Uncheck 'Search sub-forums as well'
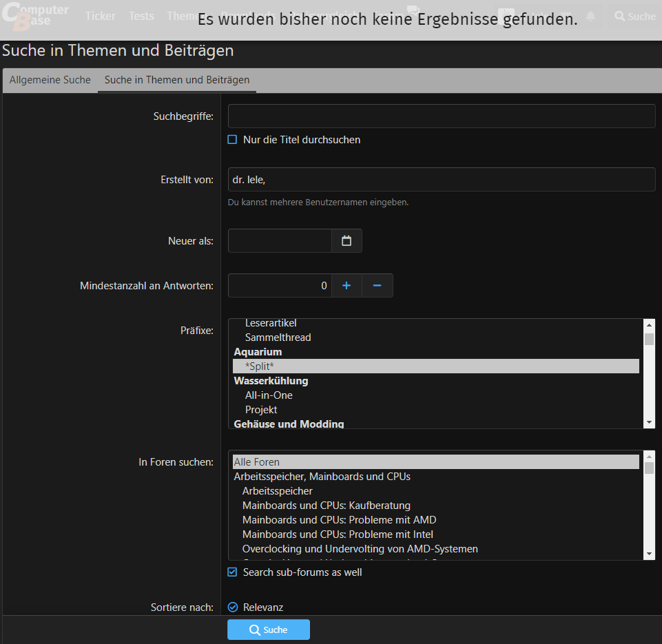Viewport: 662px width, 644px height. 232,572
